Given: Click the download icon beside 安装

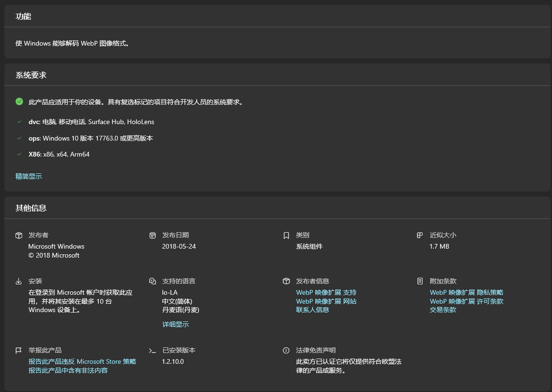Looking at the screenshot, I should click(x=19, y=281).
